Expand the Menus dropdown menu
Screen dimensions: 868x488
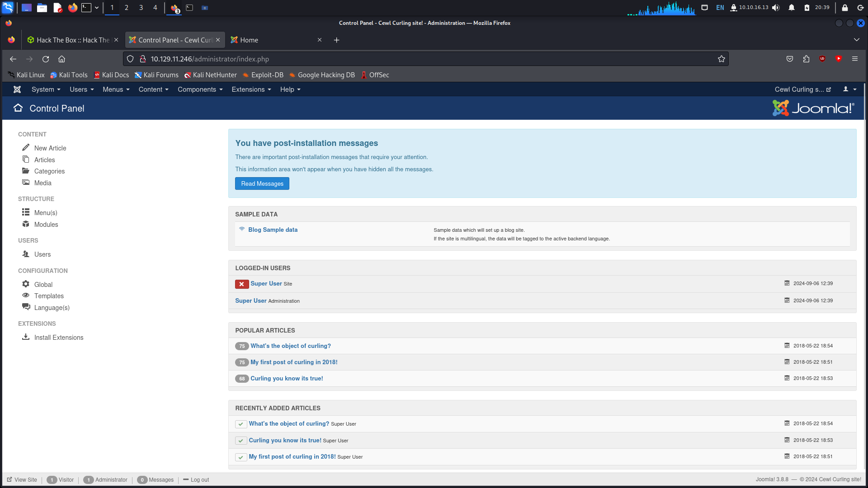116,89
